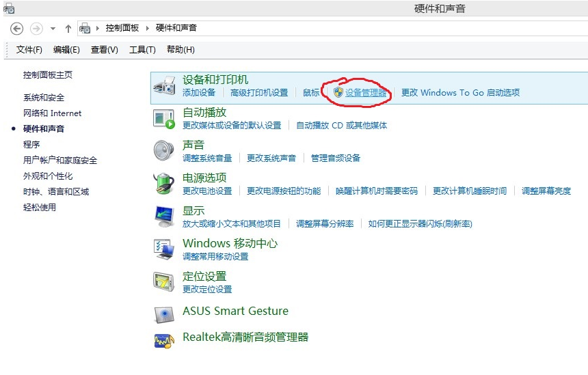Click the Location Settings icon
Screen dimensions: 588x375
pos(164,281)
